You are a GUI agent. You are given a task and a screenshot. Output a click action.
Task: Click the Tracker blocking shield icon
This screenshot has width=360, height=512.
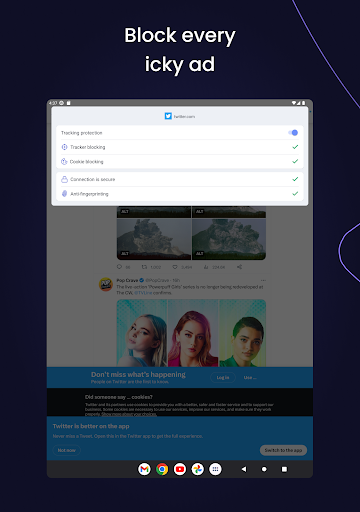coord(64,147)
